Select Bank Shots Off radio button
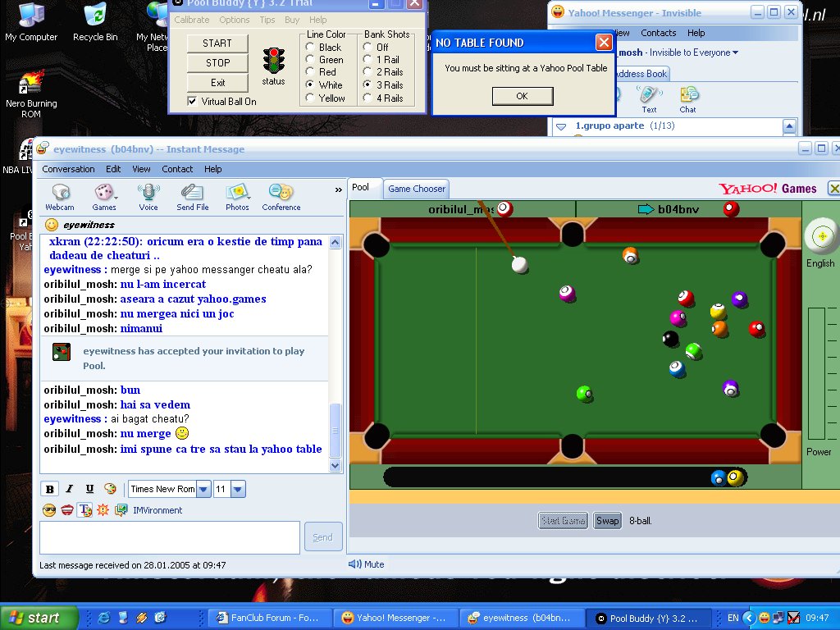The image size is (840, 630). [367, 47]
